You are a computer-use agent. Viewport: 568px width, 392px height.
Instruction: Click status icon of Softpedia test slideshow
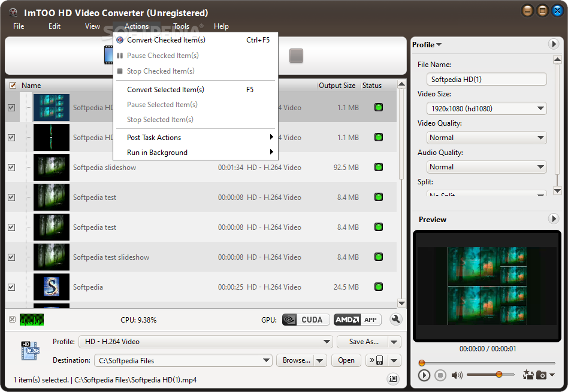pyautogui.click(x=379, y=257)
